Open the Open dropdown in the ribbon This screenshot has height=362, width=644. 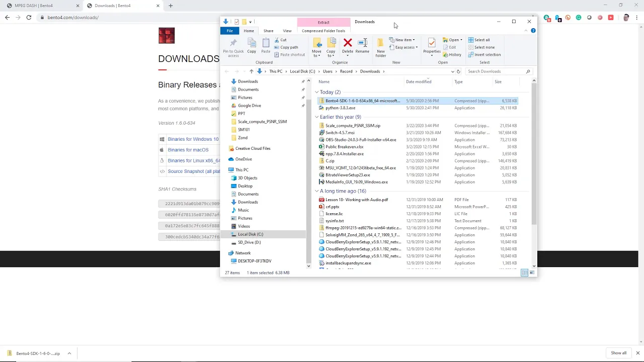pyautogui.click(x=453, y=40)
